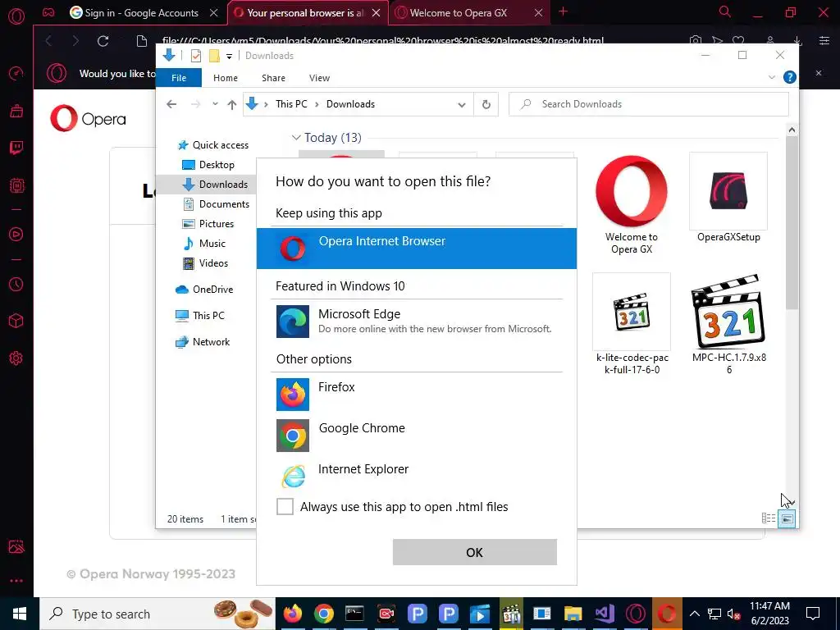The height and width of the screenshot is (630, 840).
Task: Collapse the Today (13) group
Action: pos(295,138)
